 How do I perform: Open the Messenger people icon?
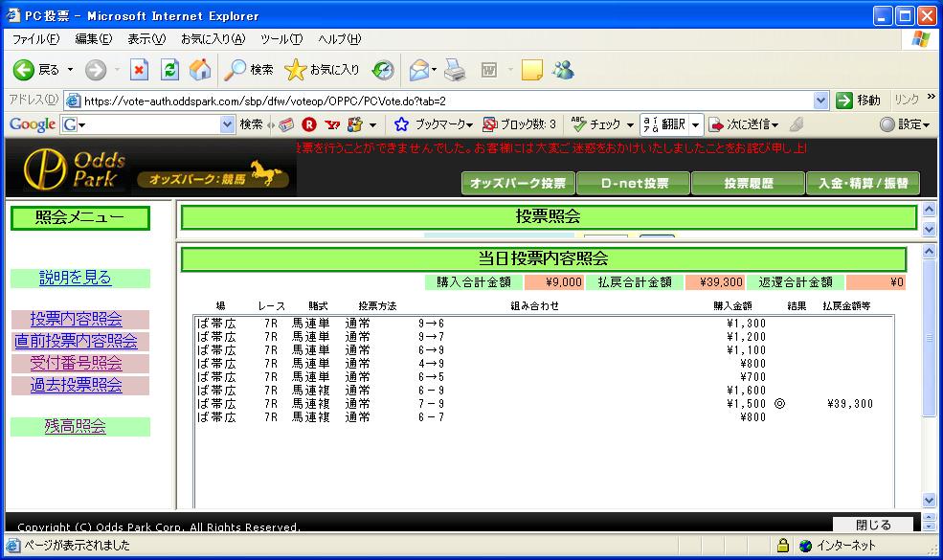pos(564,71)
